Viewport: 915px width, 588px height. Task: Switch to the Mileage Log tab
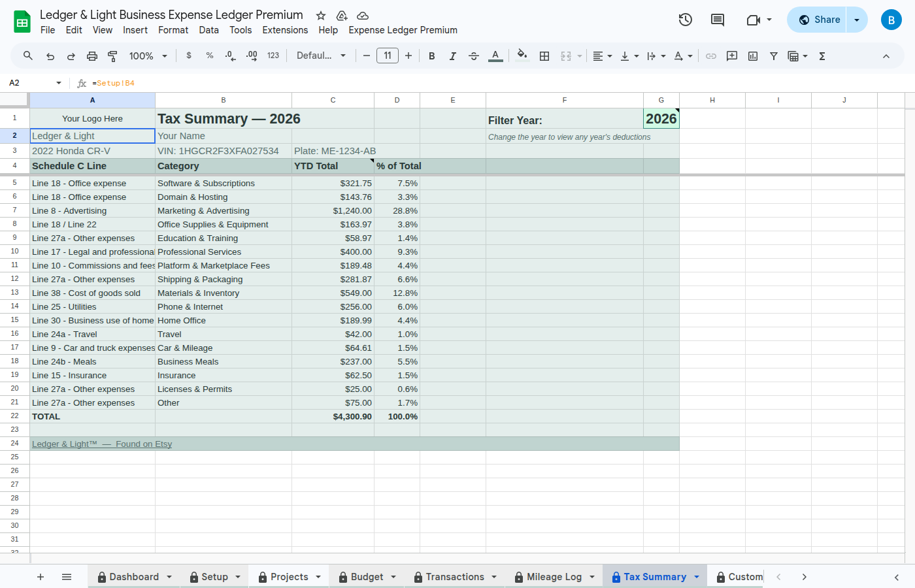tap(554, 577)
